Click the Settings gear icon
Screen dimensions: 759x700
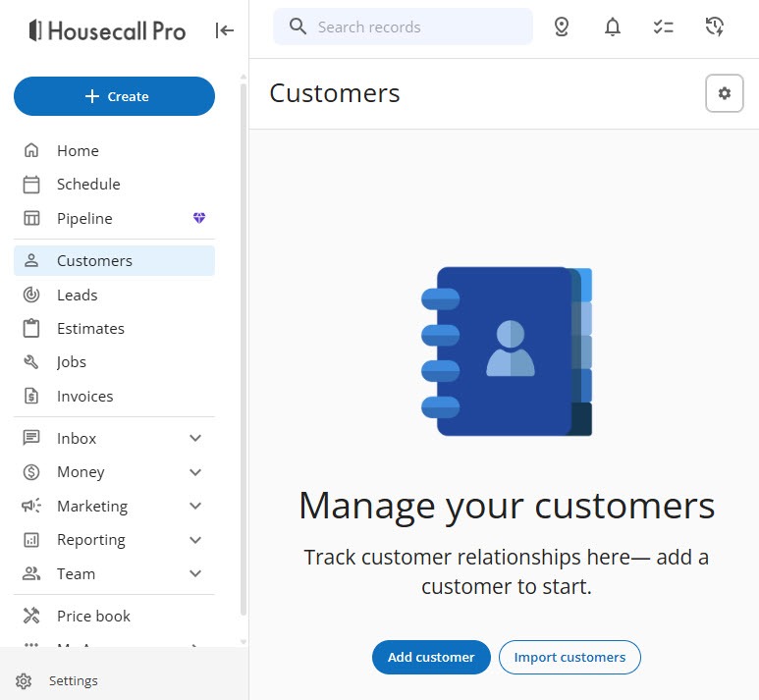24,681
